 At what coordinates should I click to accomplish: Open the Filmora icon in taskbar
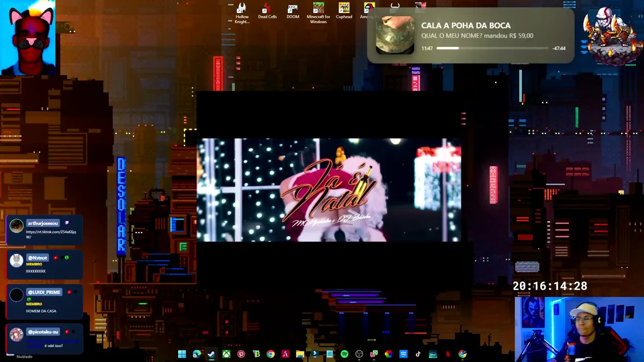tap(314, 354)
